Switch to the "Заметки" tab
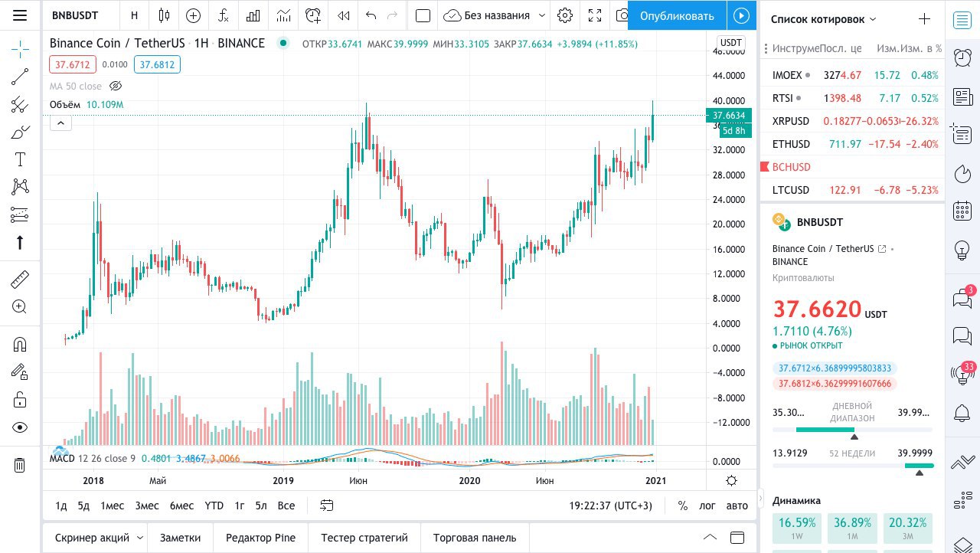980x553 pixels. (x=181, y=538)
